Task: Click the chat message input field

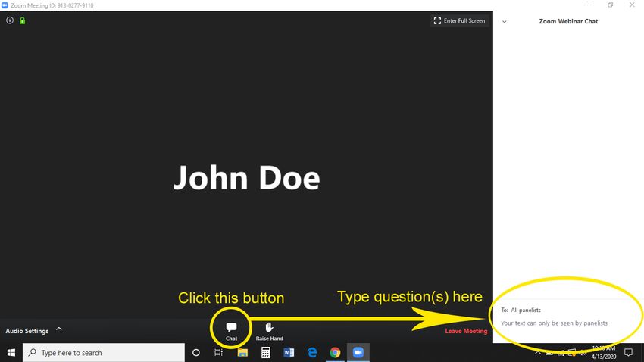Action: coord(554,323)
